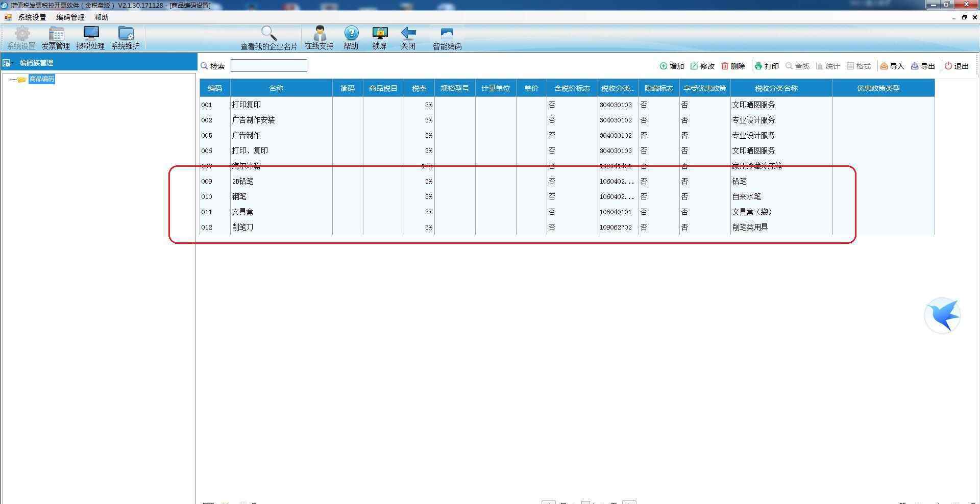This screenshot has height=504, width=980.
Task: Click the 格式 format button
Action: click(x=859, y=66)
